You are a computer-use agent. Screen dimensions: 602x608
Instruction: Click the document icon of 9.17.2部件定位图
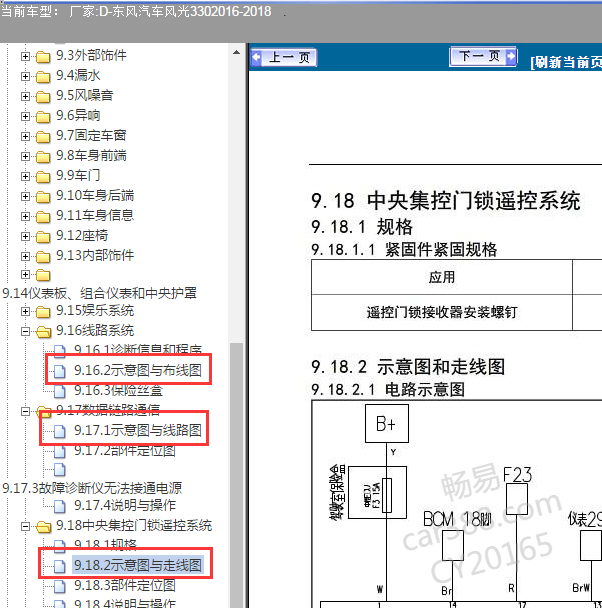59,451
